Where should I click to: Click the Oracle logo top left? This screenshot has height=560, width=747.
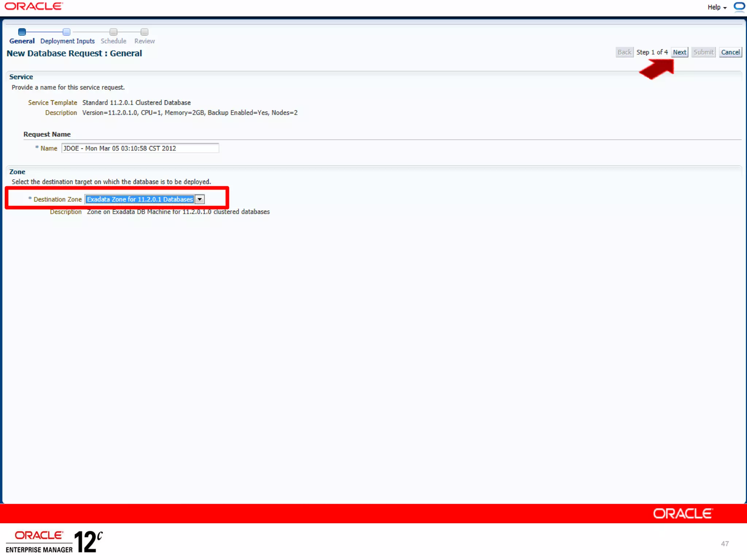[x=34, y=7]
